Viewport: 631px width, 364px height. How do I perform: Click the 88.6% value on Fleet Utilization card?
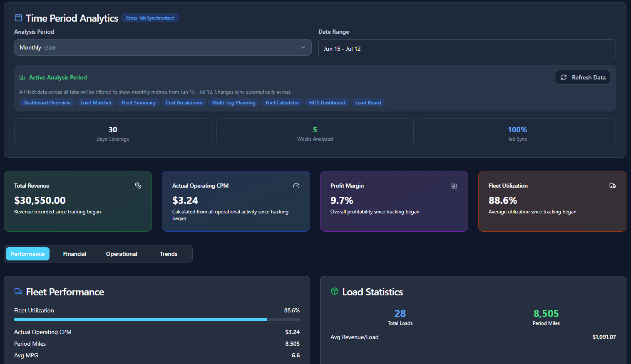click(503, 201)
